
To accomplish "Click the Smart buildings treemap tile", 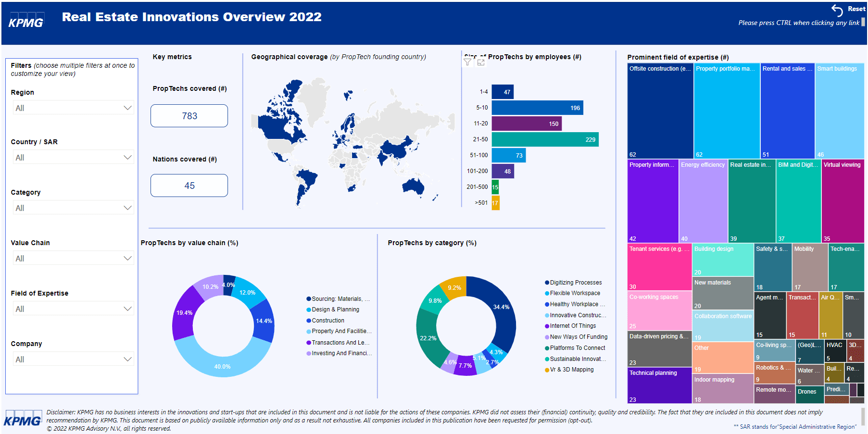I will click(840, 111).
